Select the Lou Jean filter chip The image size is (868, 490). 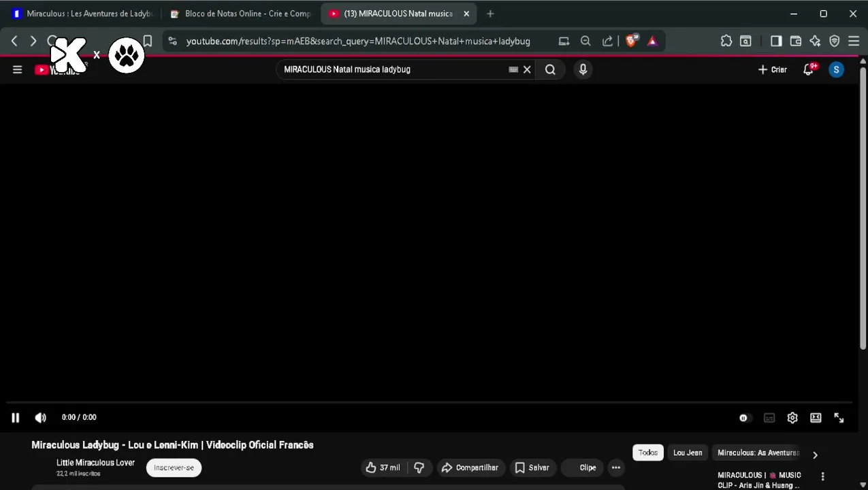[x=688, y=453]
